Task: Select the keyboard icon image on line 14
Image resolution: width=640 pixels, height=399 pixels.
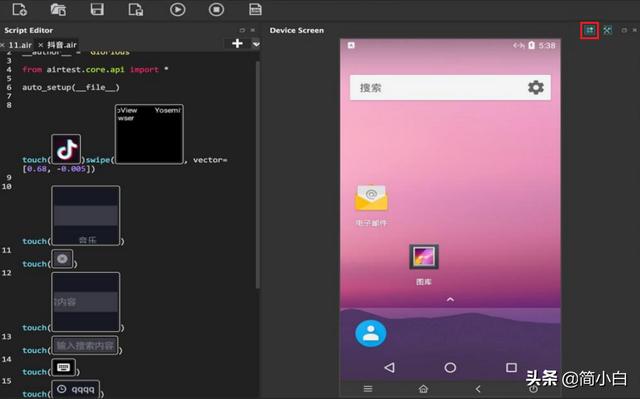Action: pos(64,368)
